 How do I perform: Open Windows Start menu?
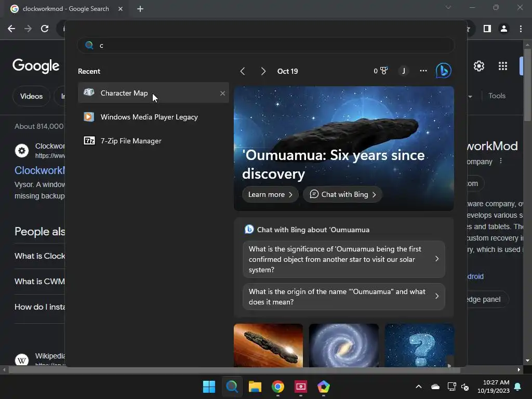(x=209, y=387)
